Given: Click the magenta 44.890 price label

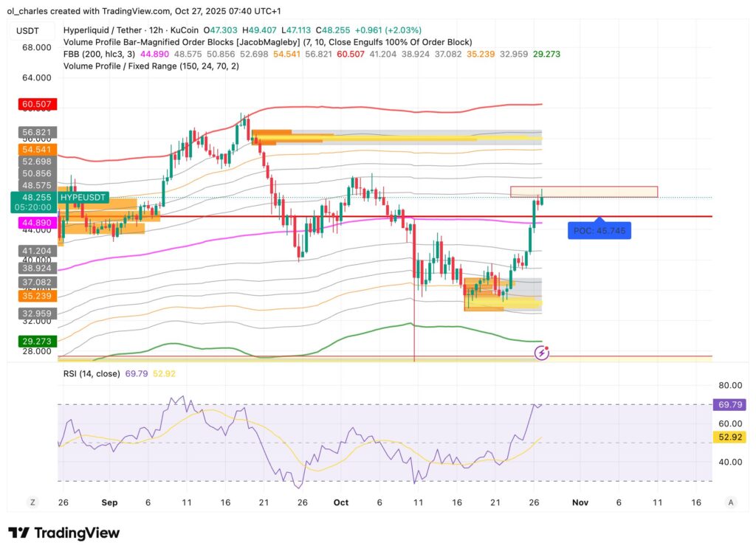Looking at the screenshot, I should pyautogui.click(x=36, y=222).
